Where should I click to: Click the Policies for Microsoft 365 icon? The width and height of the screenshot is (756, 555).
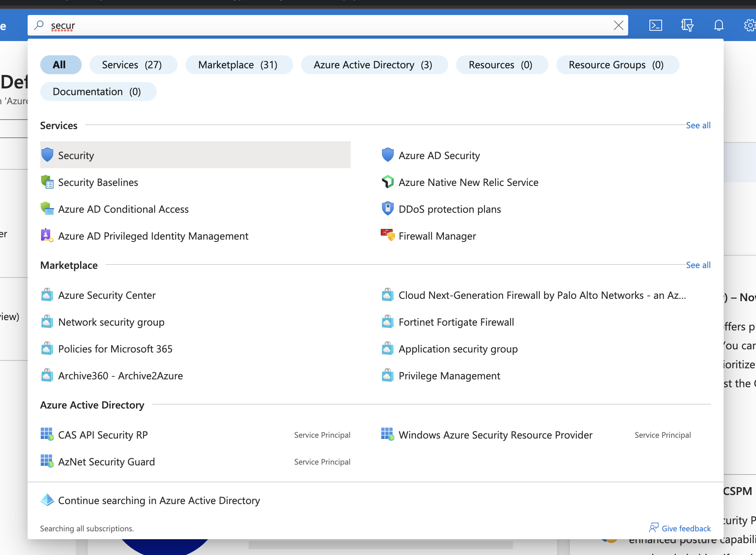47,349
